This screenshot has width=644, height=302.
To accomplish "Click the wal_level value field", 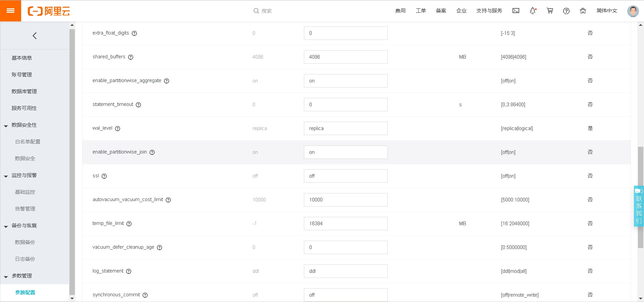I will pyautogui.click(x=346, y=128).
